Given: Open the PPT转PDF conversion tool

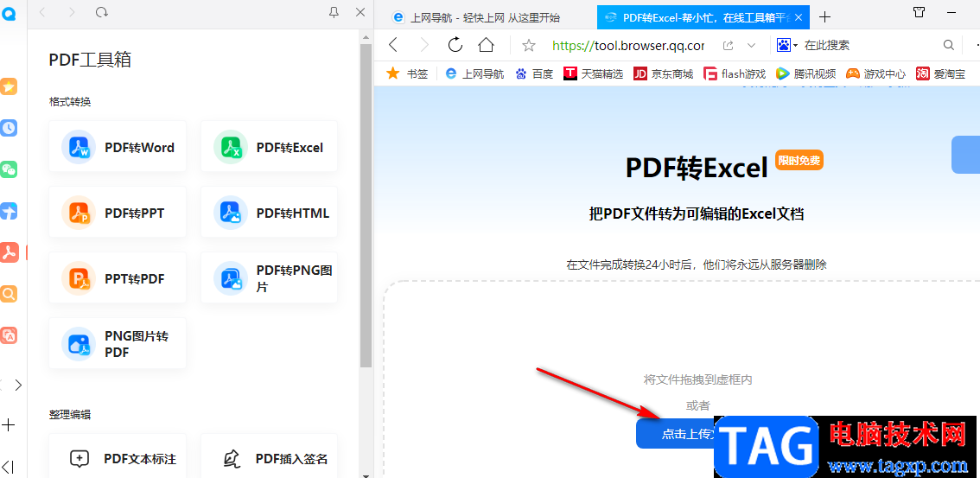Looking at the screenshot, I should click(x=118, y=278).
